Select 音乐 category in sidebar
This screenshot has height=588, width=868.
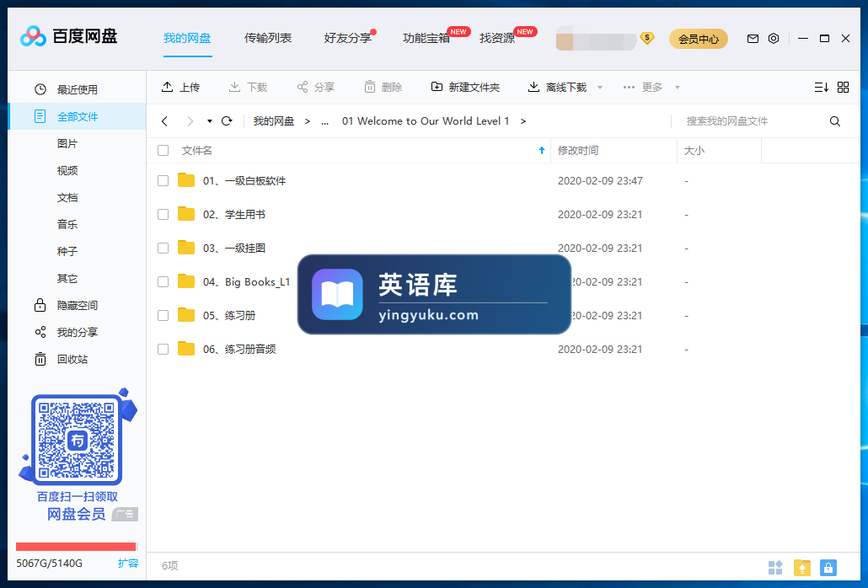[x=67, y=225]
